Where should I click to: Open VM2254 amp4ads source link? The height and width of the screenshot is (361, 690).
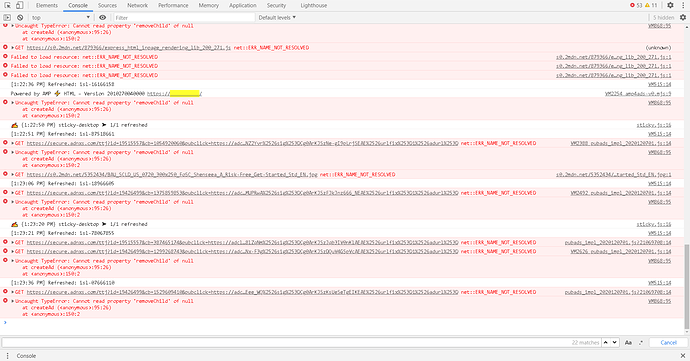click(638, 94)
